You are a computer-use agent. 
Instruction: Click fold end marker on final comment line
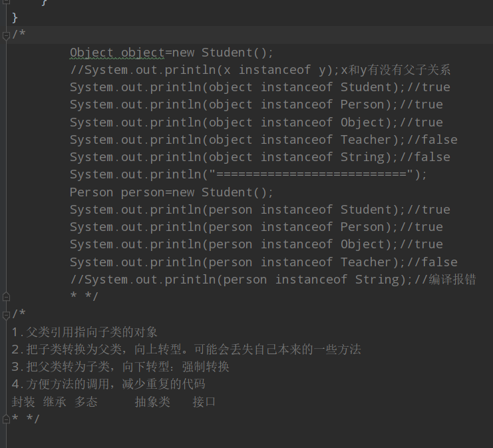pos(6,418)
